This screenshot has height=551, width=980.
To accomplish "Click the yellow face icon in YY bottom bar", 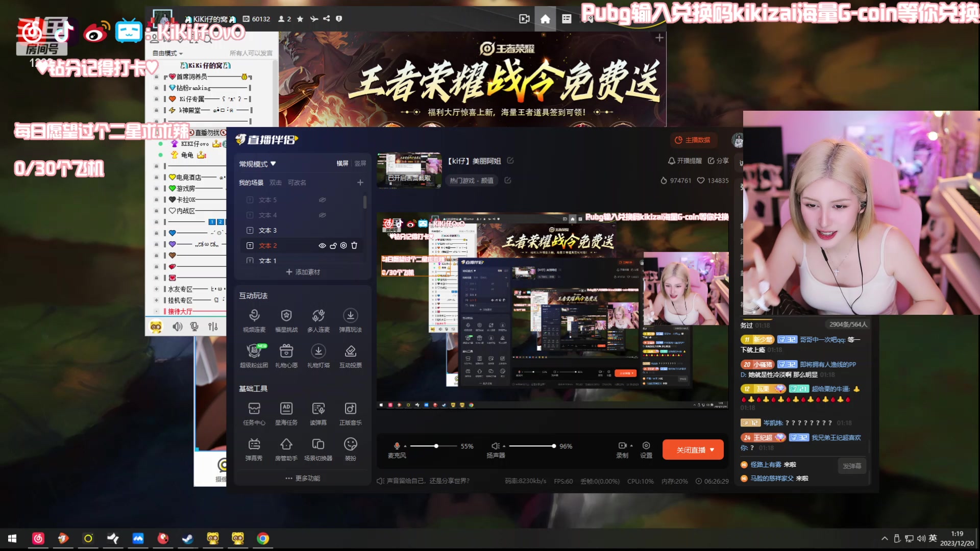I will coord(156,327).
